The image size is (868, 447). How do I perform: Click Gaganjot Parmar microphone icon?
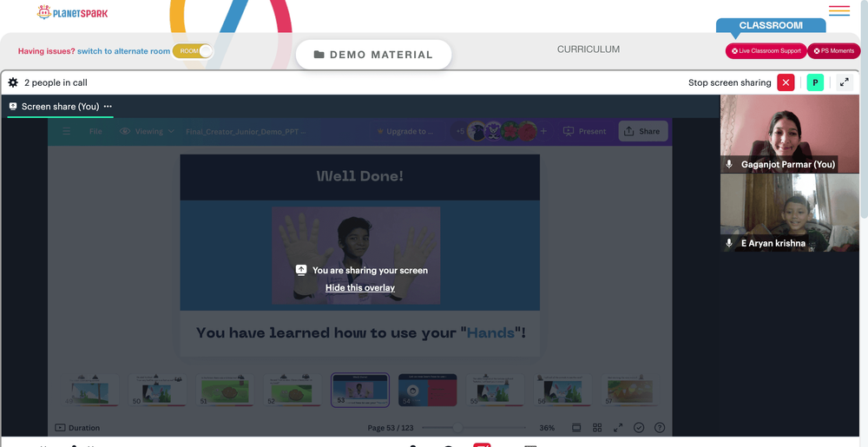(729, 164)
